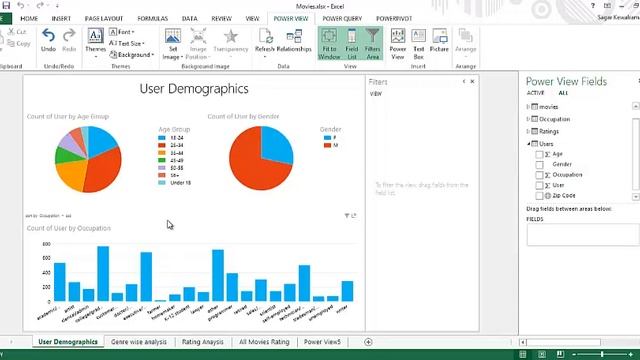
Task: Click the Copy command
Action: click(19, 43)
